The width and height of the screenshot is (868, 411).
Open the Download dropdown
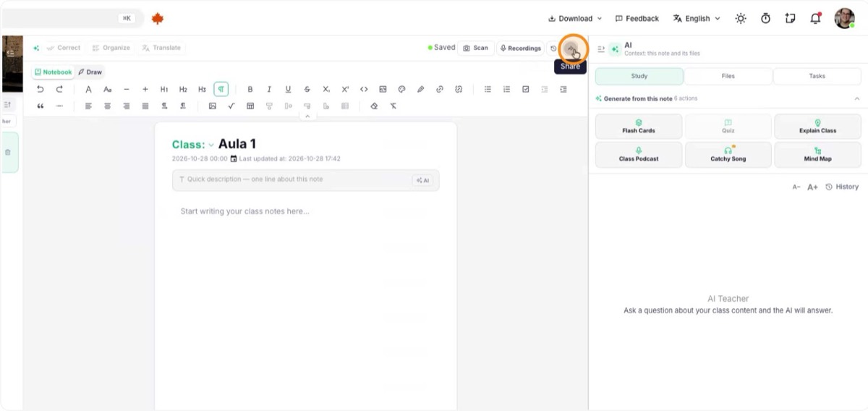pyautogui.click(x=575, y=18)
